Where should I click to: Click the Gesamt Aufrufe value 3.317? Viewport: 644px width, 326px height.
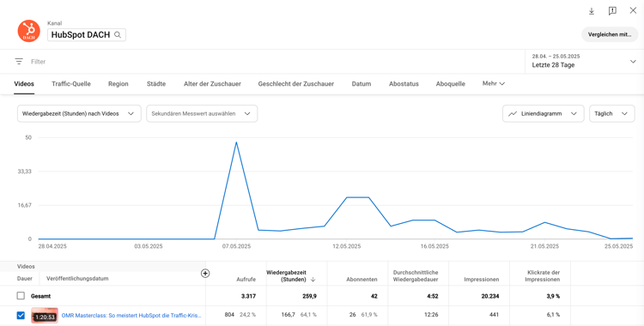(x=248, y=296)
